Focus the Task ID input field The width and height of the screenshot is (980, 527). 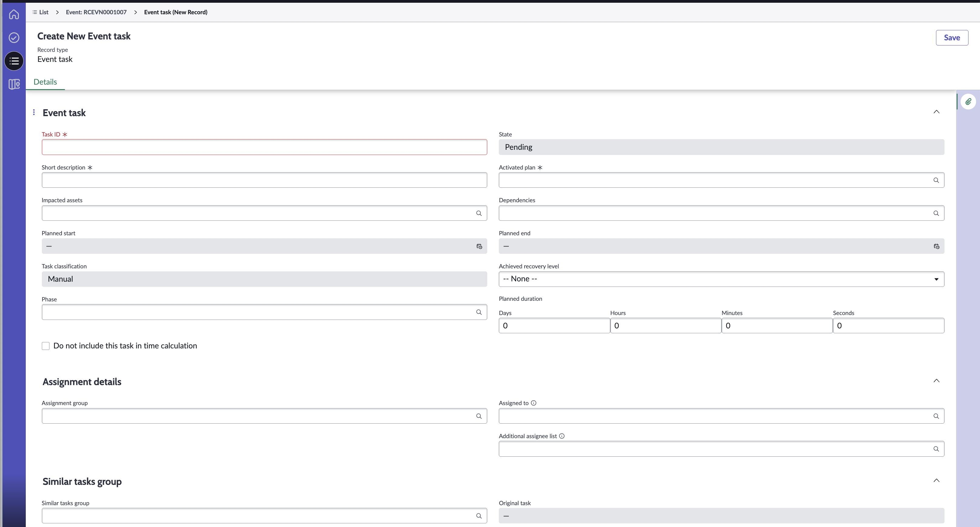(x=264, y=147)
